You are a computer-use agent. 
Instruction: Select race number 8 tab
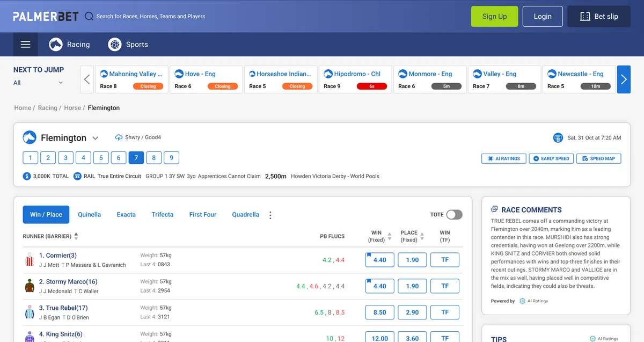pos(153,158)
